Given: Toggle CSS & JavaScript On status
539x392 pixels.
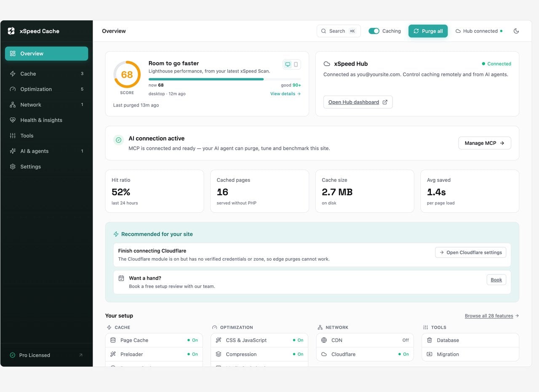Looking at the screenshot, I should tap(298, 340).
